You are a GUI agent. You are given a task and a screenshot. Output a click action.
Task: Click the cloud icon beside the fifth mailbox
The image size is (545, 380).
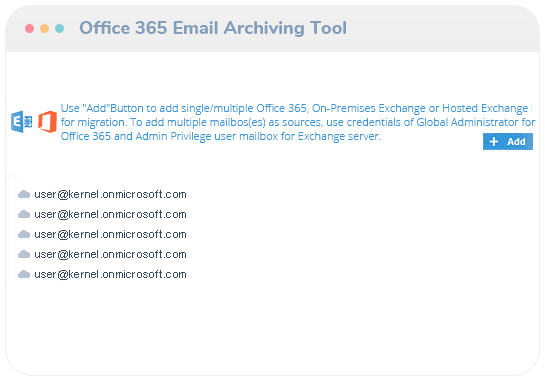[x=24, y=274]
